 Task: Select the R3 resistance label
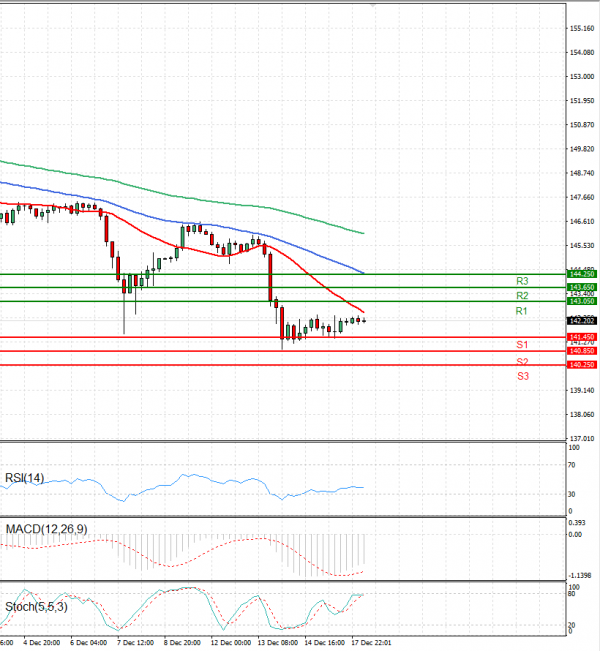tap(522, 281)
